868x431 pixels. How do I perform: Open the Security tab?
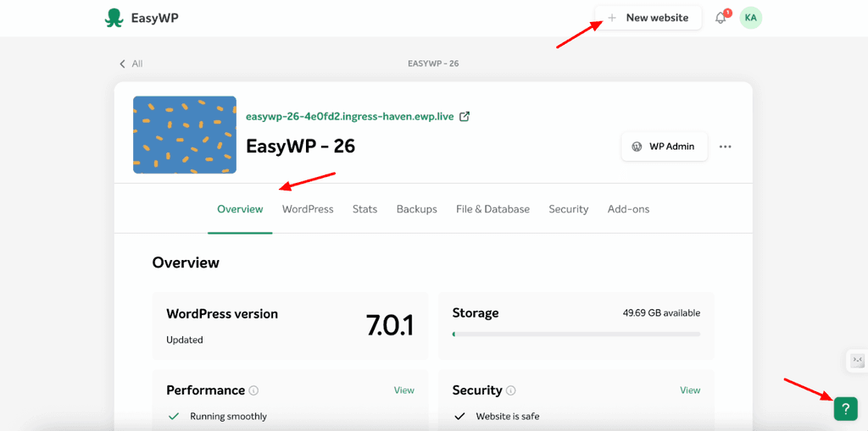click(569, 209)
